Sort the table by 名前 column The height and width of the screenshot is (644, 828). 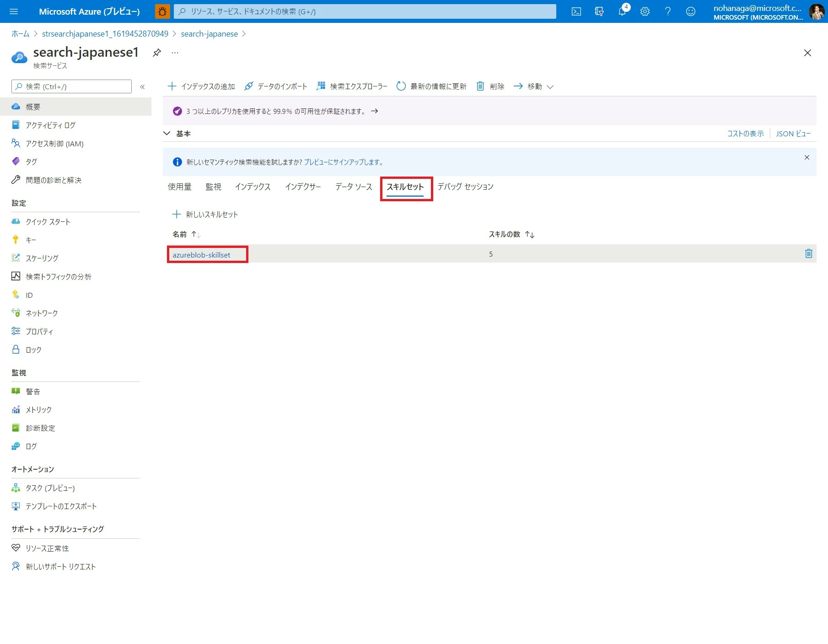(186, 234)
